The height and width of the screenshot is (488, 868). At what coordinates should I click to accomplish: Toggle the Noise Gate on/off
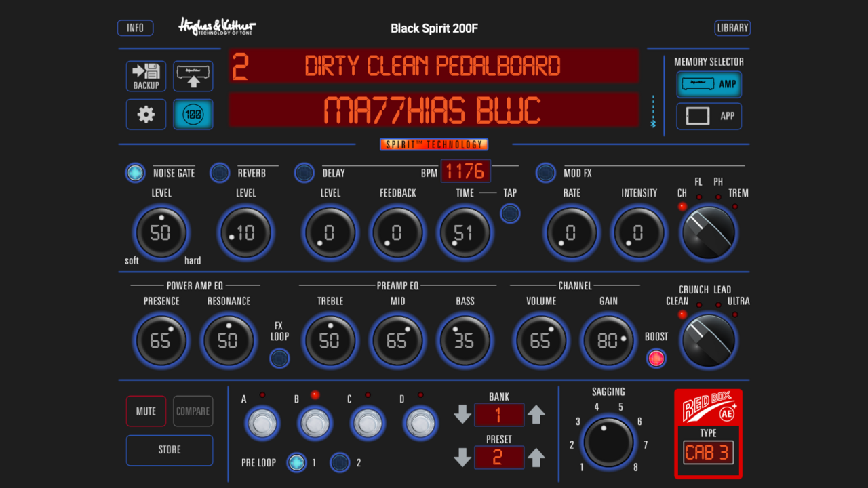point(135,173)
